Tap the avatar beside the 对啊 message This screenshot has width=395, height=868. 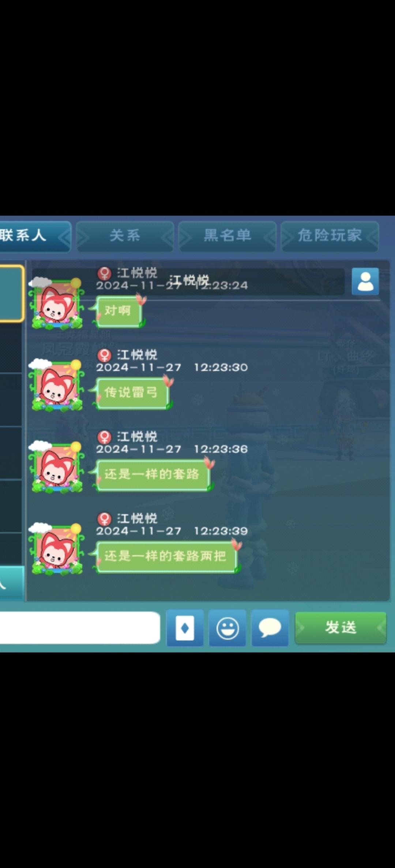(x=57, y=304)
